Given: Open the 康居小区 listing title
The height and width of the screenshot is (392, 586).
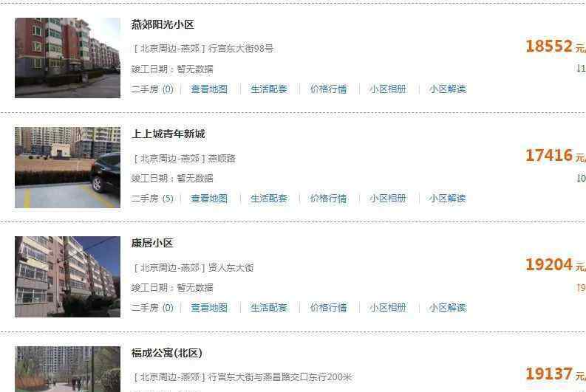Looking at the screenshot, I should click(x=152, y=244).
